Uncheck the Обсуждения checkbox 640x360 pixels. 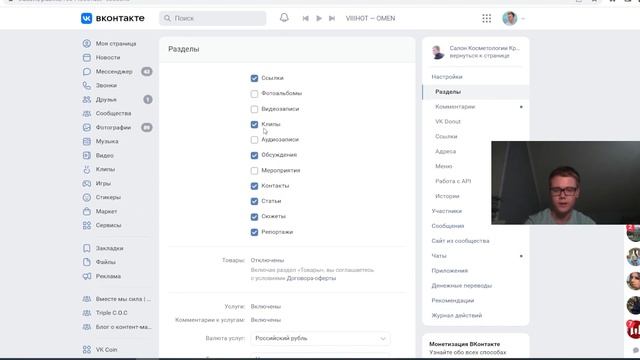pos(254,155)
